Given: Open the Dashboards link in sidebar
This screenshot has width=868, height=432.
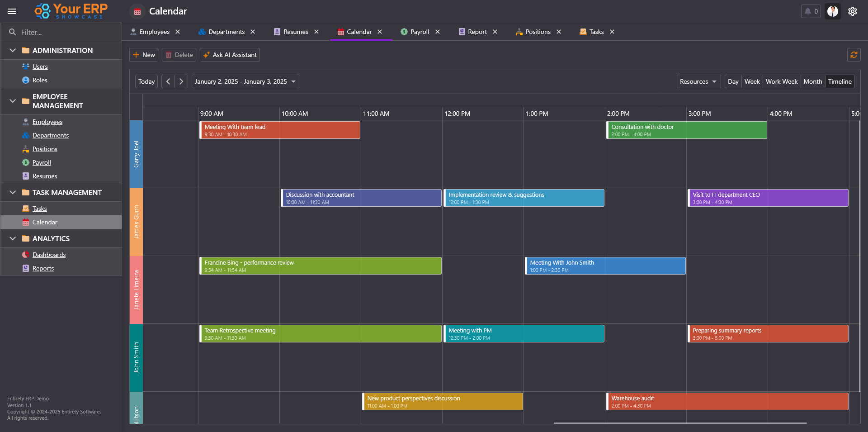Looking at the screenshot, I should [x=49, y=255].
